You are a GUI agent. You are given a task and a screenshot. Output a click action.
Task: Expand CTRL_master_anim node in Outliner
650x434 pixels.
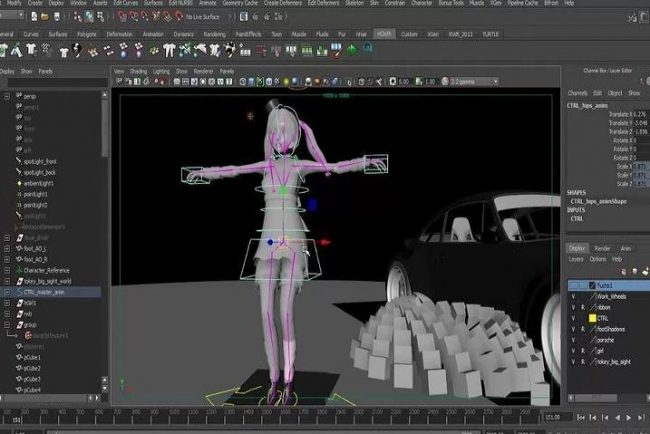(x=7, y=292)
